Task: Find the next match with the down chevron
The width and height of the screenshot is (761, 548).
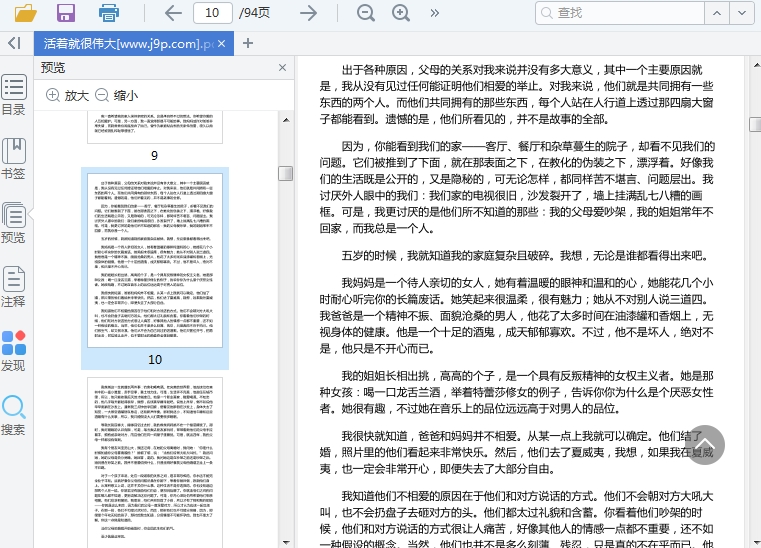Action: [742, 13]
